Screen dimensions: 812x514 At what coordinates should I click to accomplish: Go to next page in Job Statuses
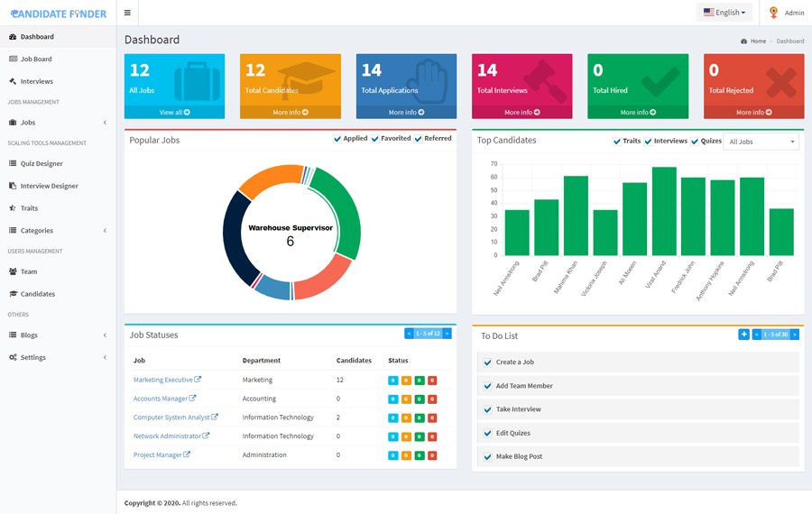coord(447,334)
